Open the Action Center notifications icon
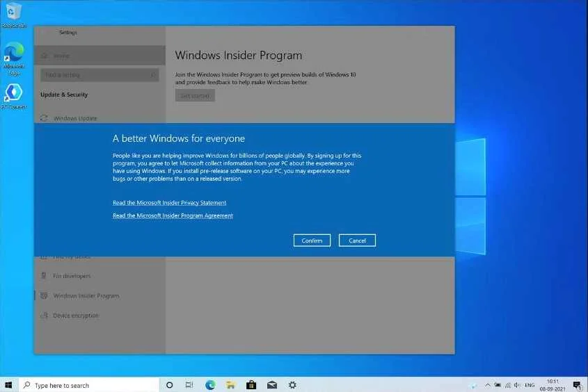The height and width of the screenshot is (392, 588). coord(578,385)
